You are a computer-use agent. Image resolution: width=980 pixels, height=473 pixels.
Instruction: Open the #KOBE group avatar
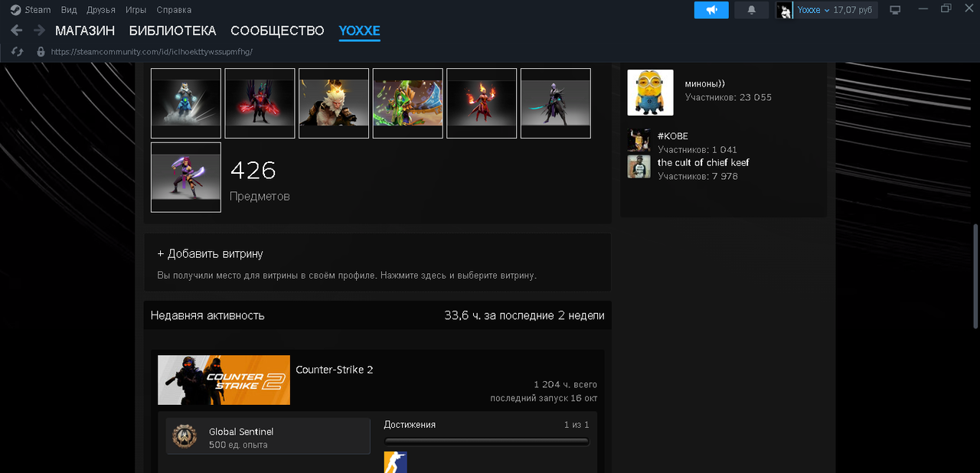click(x=639, y=140)
